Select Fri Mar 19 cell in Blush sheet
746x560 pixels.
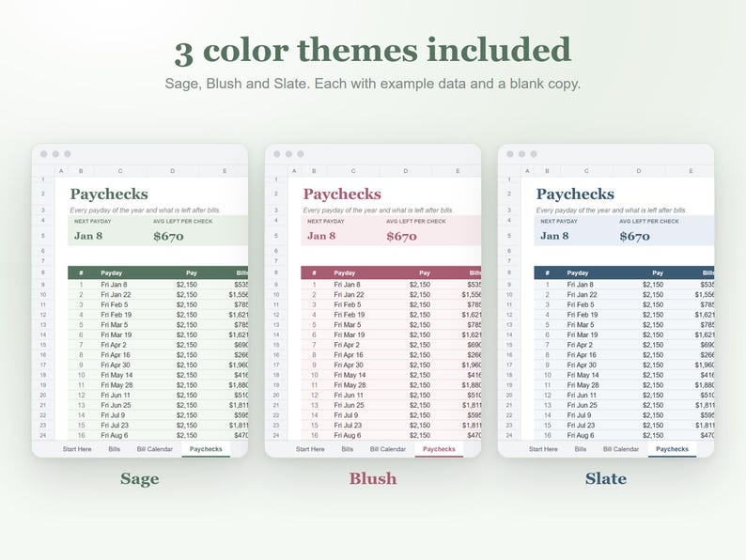click(x=350, y=334)
